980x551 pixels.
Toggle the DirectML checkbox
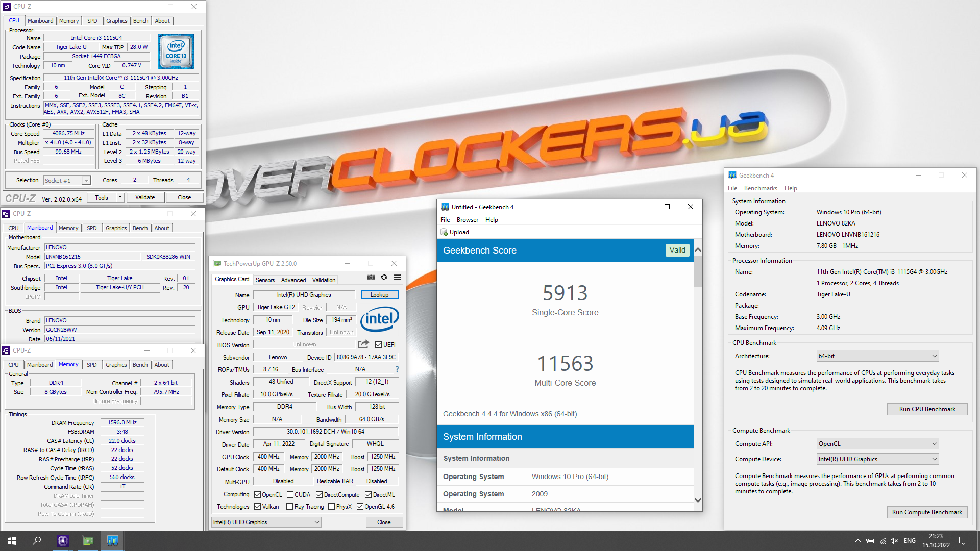click(x=368, y=495)
